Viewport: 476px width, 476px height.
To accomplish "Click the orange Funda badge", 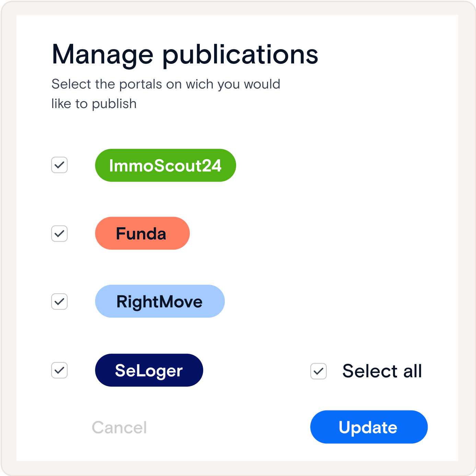I will 142,233.
